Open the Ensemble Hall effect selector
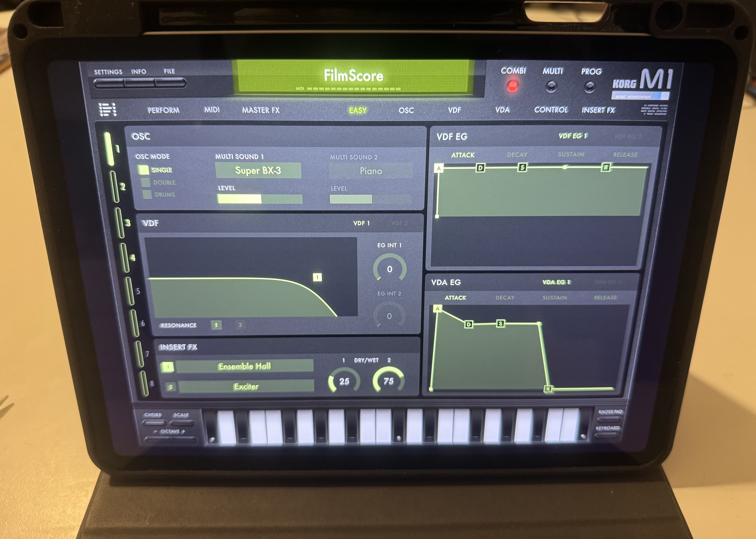The image size is (756, 539). [x=244, y=366]
